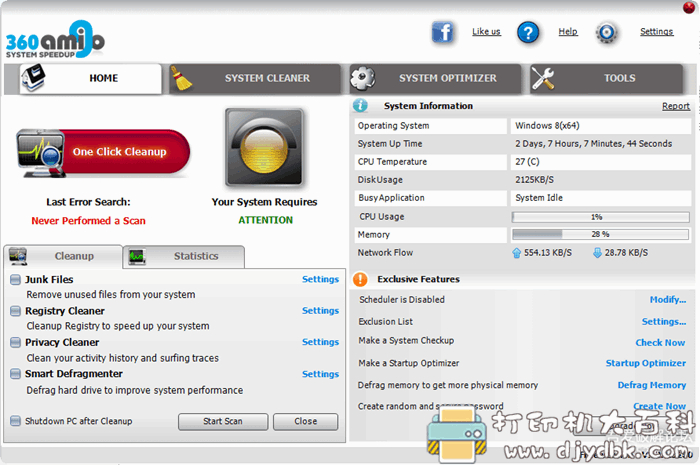This screenshot has height=465, width=700.
Task: Click the upload arrow Network Flow icon
Action: (517, 253)
